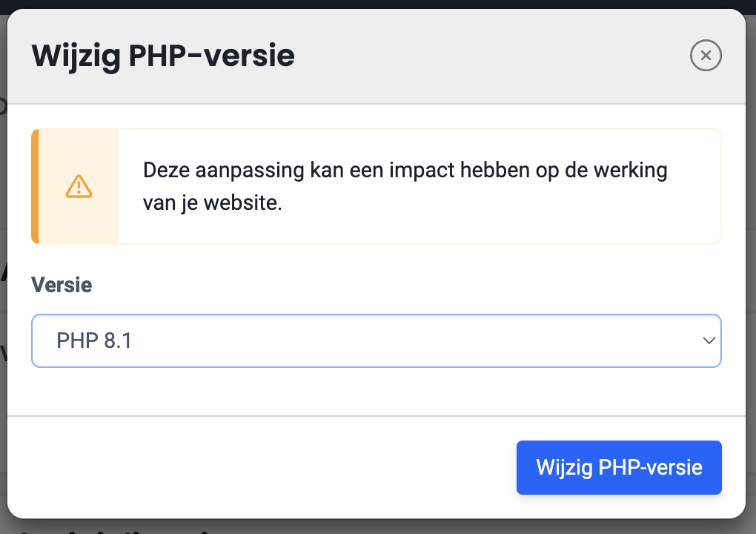Click the Versie field label

(62, 285)
